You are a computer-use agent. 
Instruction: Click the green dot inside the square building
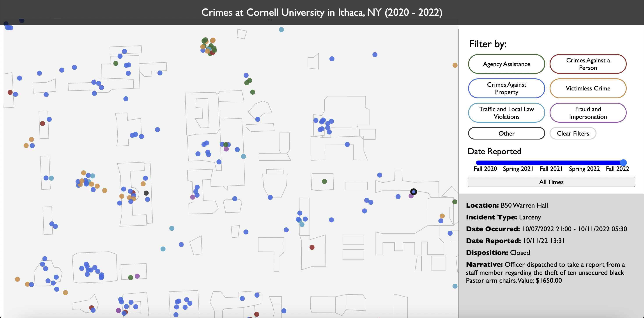[x=324, y=182]
